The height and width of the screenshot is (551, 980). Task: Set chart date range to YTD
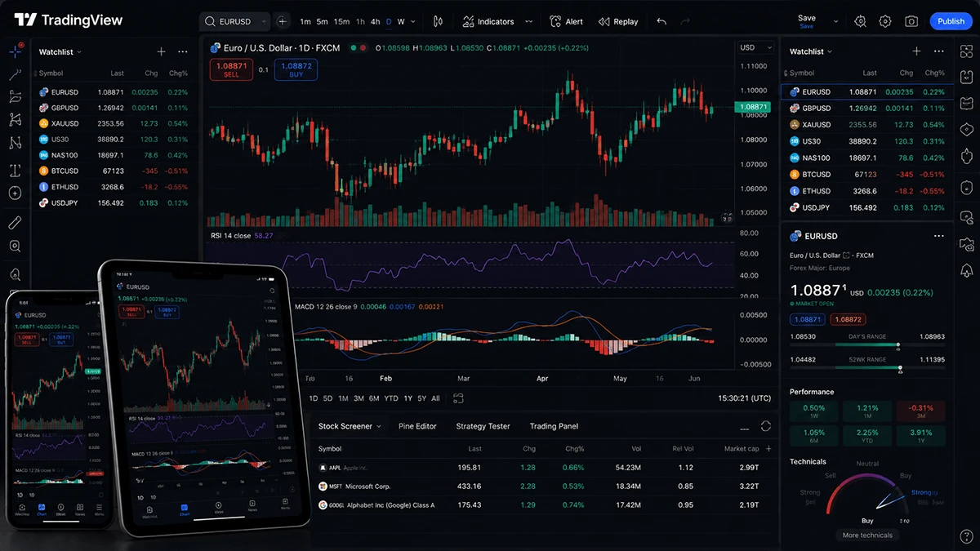click(391, 398)
